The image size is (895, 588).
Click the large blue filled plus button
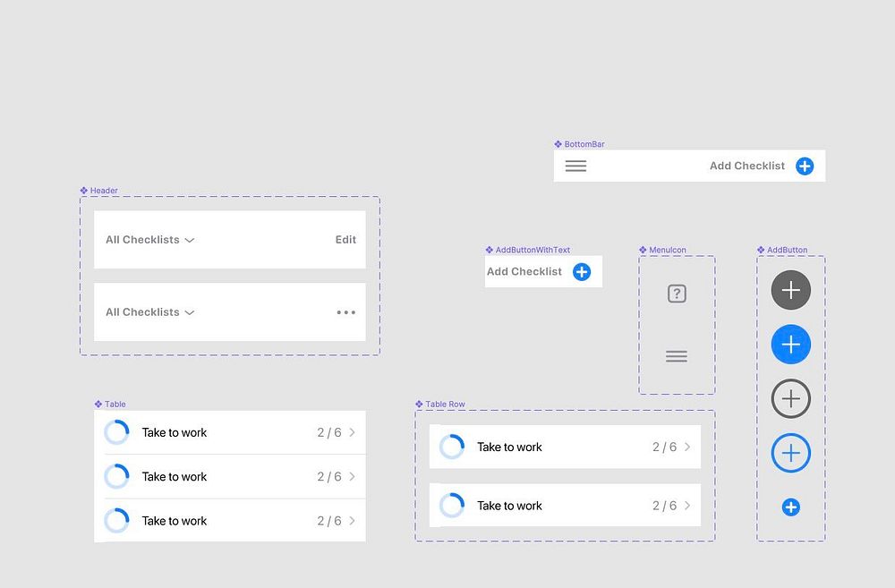[x=791, y=345]
